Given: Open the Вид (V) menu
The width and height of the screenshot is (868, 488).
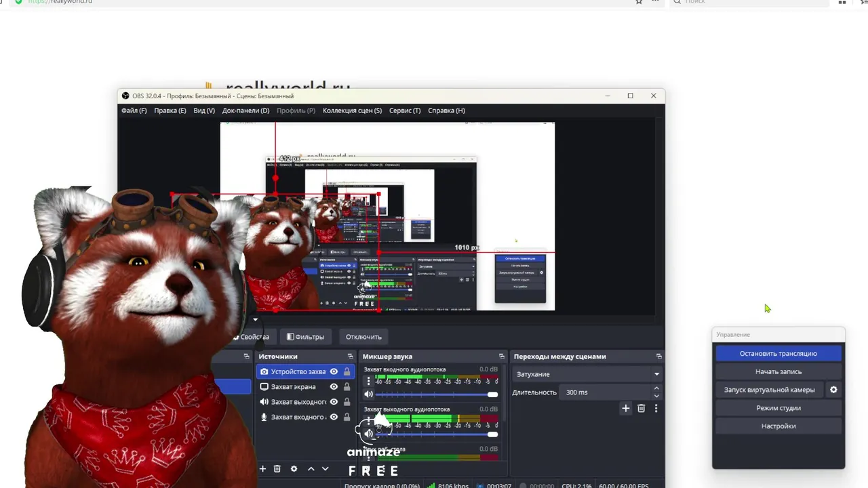Looking at the screenshot, I should pos(204,110).
